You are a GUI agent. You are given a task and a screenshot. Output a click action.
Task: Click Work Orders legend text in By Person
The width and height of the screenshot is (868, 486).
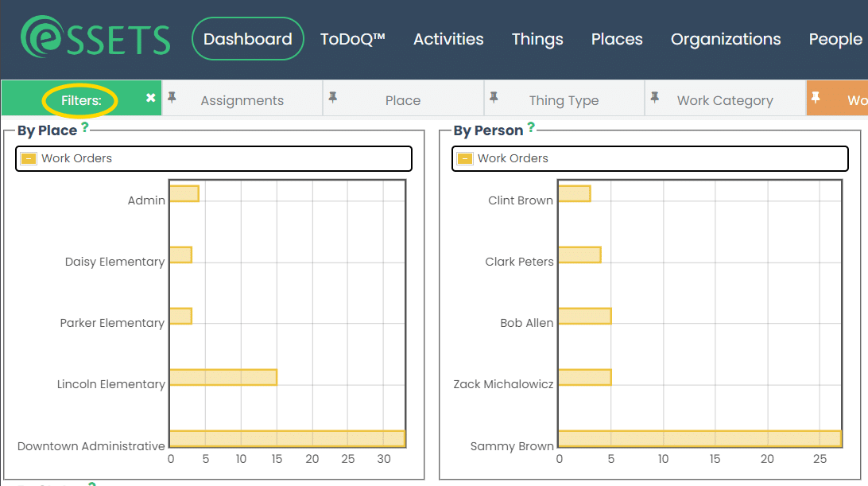point(513,158)
